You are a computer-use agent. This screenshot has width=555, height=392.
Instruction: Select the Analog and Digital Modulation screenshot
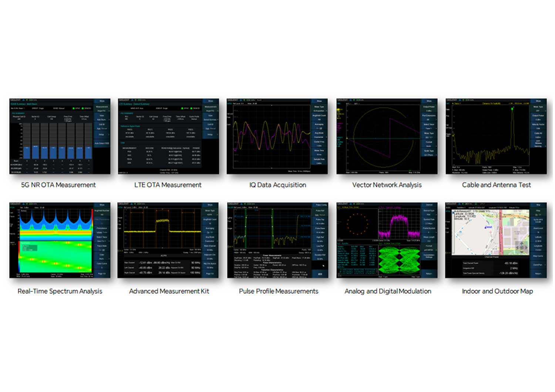point(387,240)
